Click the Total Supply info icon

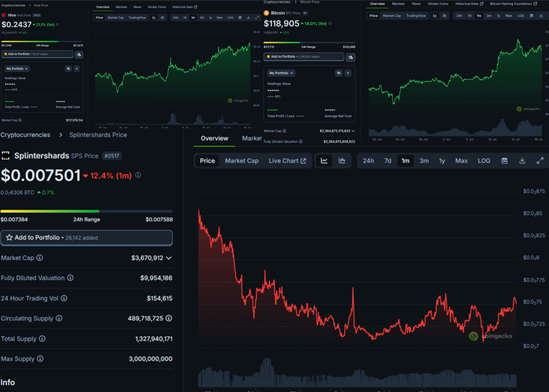tap(42, 339)
